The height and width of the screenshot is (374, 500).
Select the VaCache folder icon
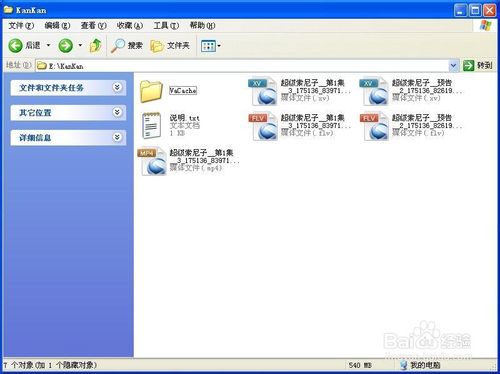tap(151, 91)
